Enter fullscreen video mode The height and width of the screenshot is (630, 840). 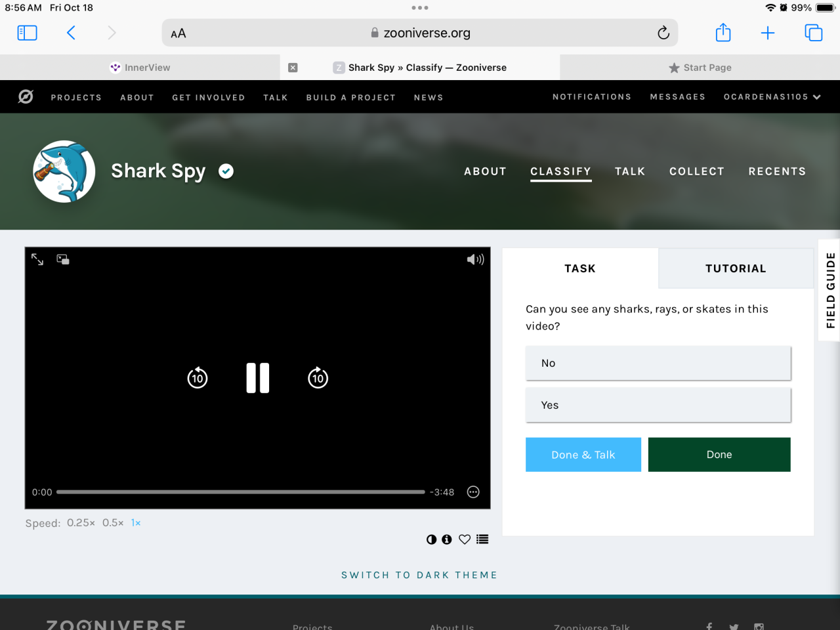pyautogui.click(x=37, y=259)
